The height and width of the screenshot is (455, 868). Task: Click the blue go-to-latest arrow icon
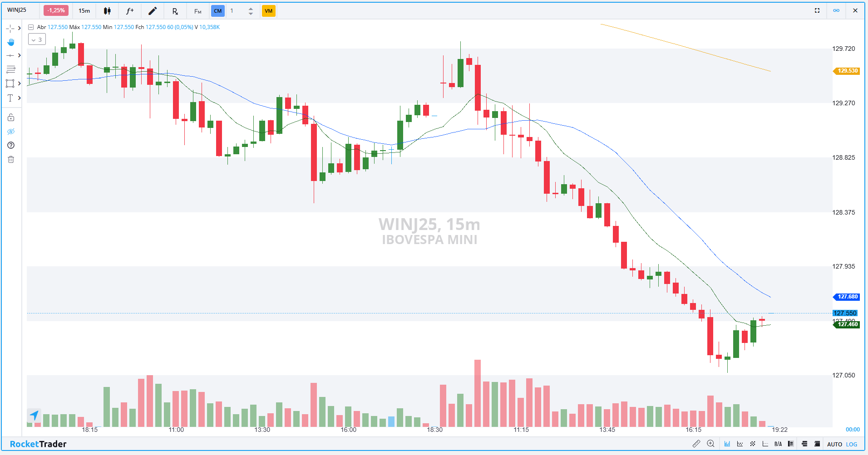[34, 415]
